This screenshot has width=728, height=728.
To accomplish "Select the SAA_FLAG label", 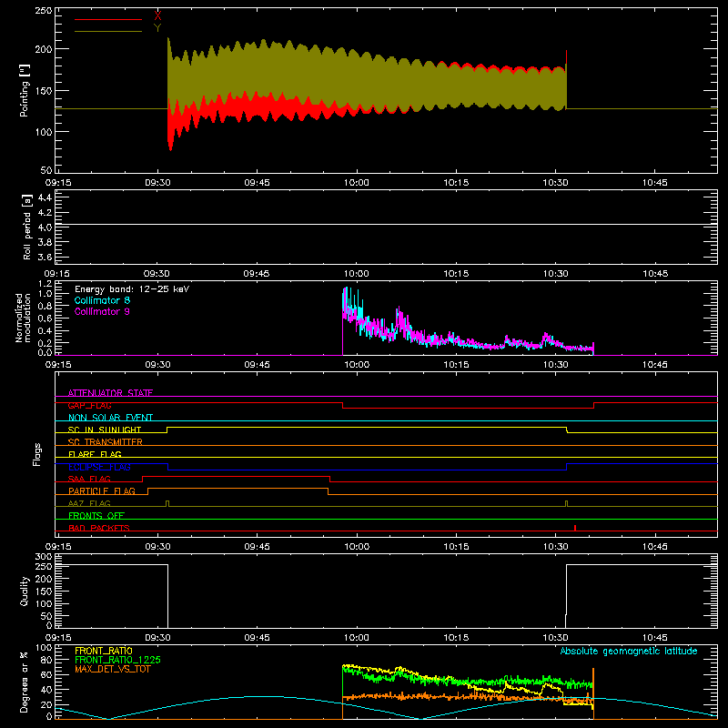I will pos(89,479).
